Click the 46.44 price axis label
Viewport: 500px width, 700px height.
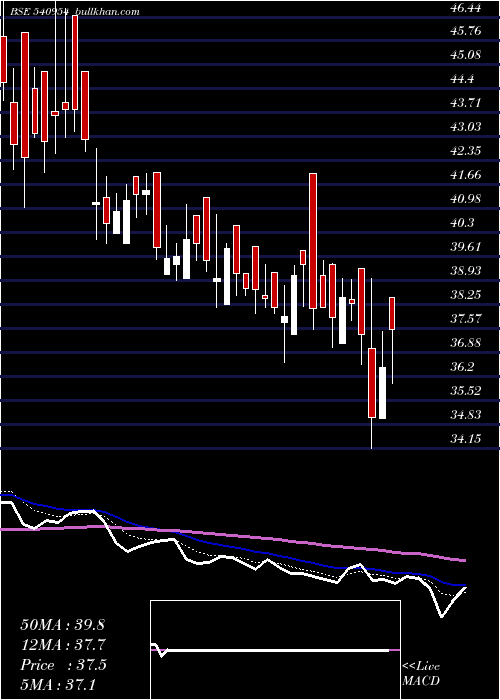[x=466, y=8]
